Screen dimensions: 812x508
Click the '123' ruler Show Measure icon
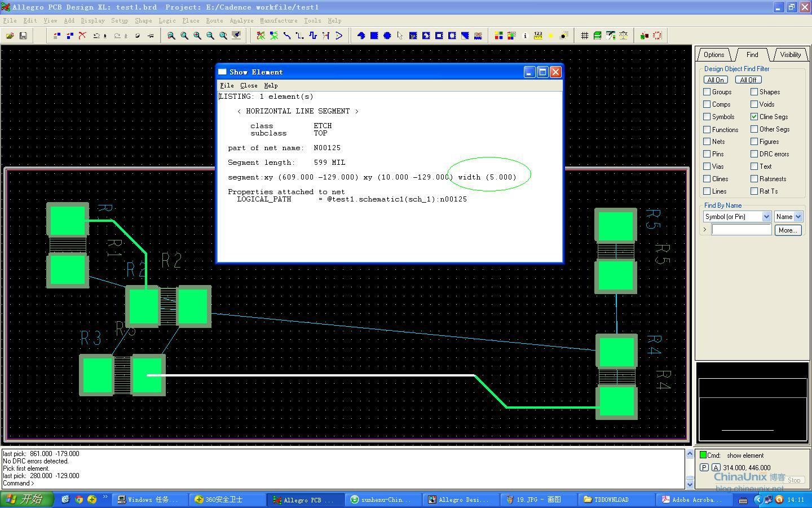pos(538,36)
